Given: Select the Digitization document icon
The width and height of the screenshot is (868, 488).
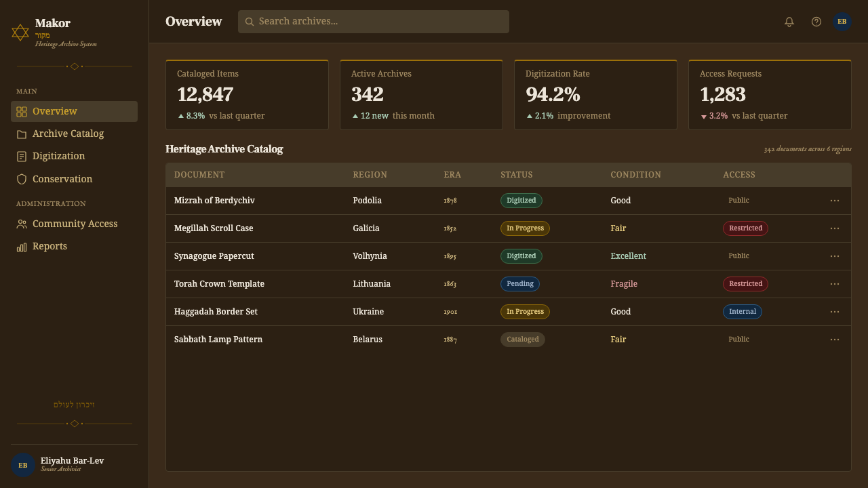Looking at the screenshot, I should 22,157.
